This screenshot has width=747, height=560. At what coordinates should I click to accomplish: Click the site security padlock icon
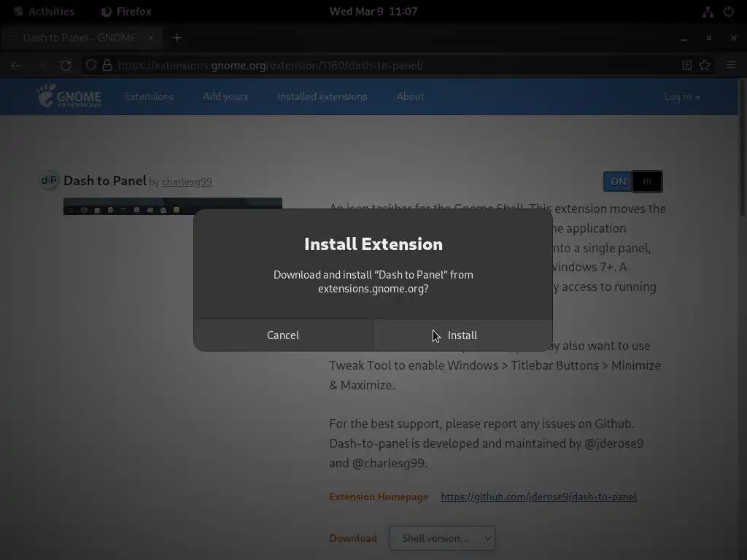click(x=107, y=65)
